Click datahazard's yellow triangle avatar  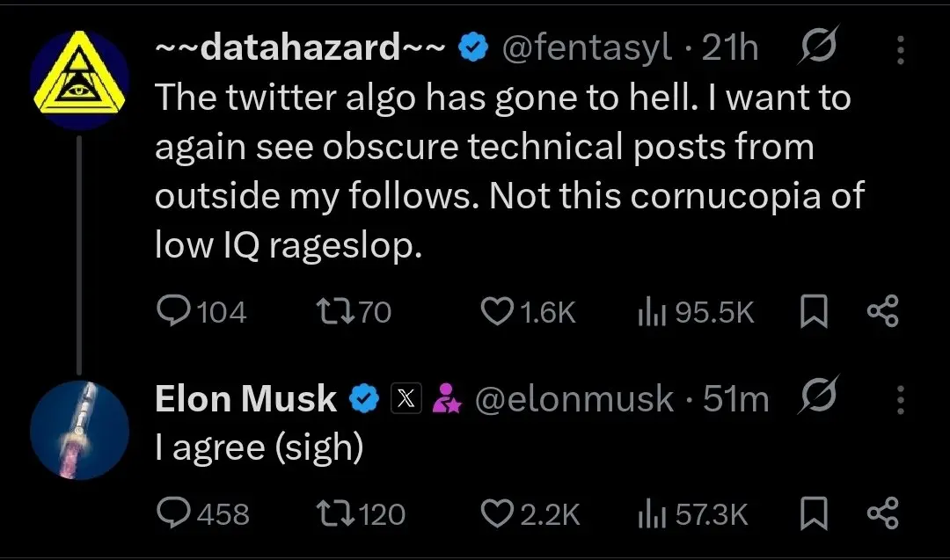[78, 77]
